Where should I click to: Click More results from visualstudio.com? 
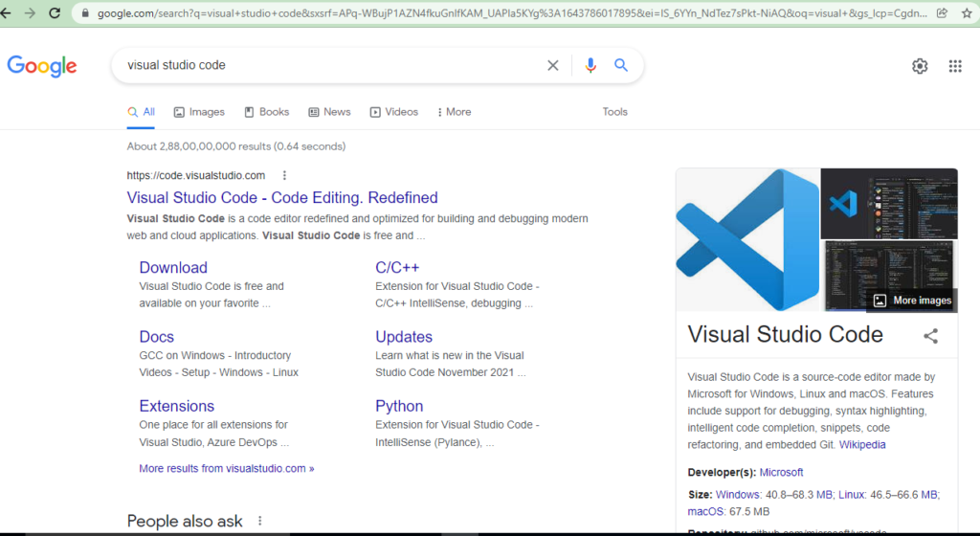[226, 469]
